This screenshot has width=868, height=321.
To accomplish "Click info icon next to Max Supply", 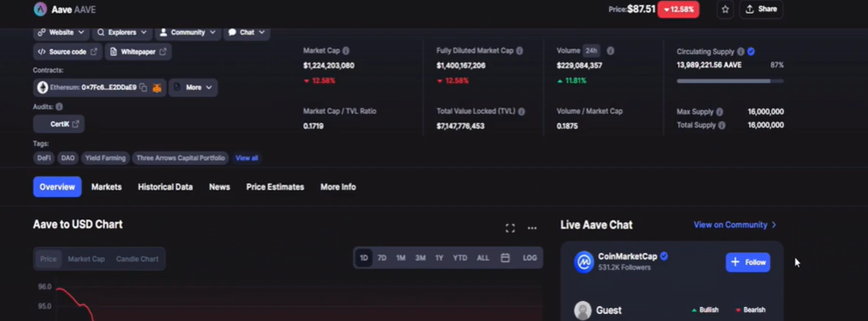I will [719, 112].
